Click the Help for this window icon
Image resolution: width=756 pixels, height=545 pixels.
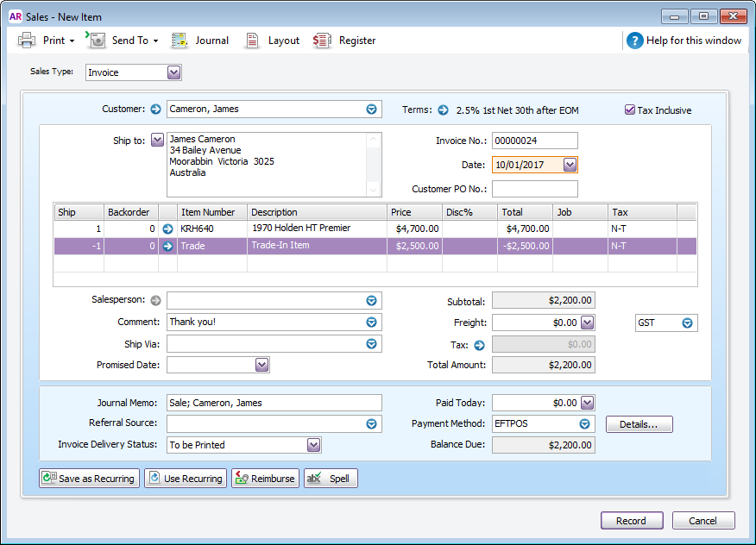635,41
